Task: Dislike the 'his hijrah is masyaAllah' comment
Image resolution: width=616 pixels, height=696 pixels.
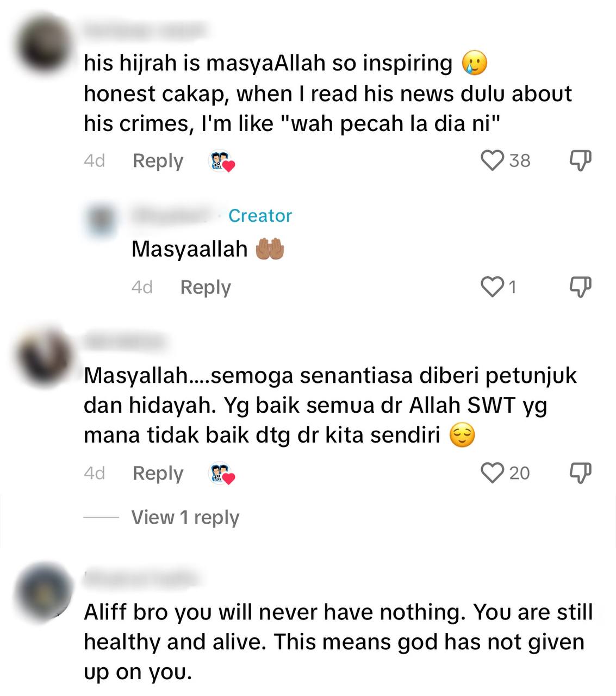Action: tap(580, 160)
